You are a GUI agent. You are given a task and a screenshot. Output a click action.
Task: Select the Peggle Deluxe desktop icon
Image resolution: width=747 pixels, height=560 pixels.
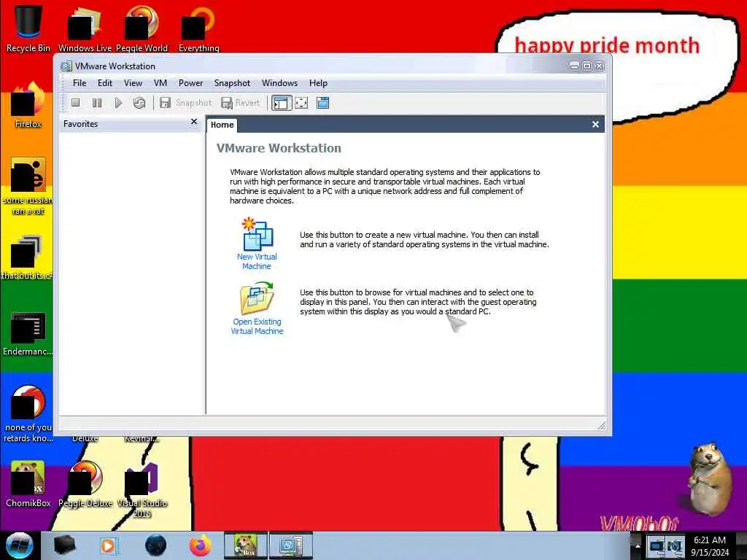coord(85,483)
